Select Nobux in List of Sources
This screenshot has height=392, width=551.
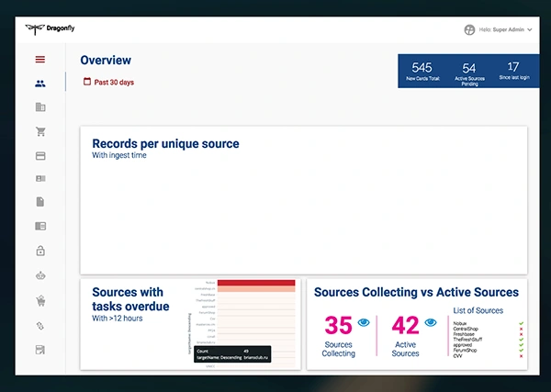coord(460,323)
